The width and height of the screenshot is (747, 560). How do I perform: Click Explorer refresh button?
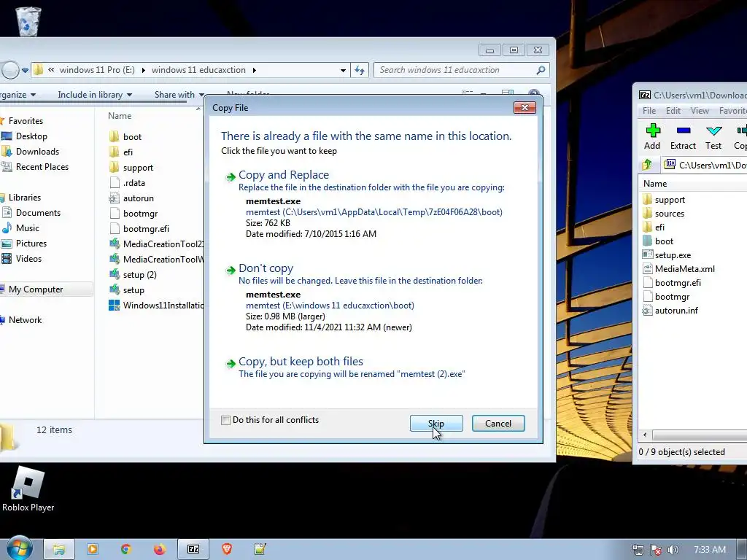coord(360,71)
